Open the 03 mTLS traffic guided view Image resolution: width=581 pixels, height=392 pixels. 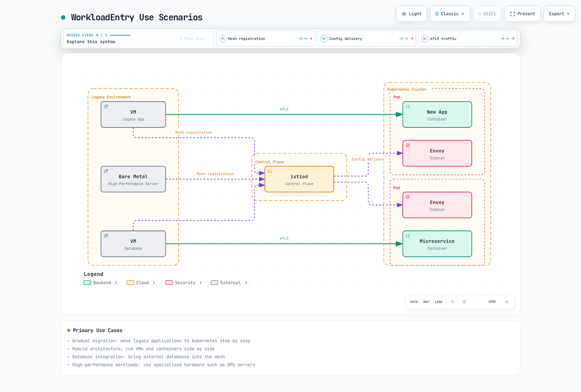467,38
